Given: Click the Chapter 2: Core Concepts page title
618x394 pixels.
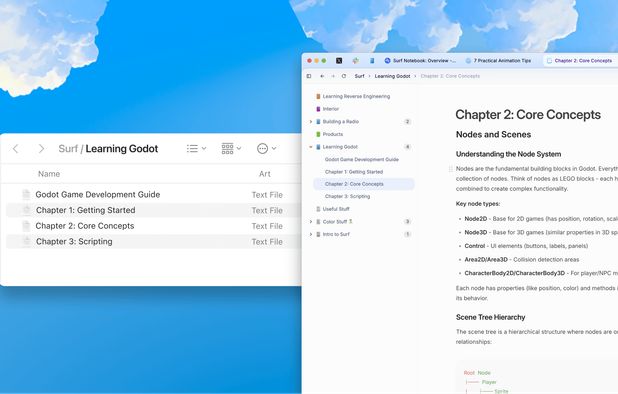Looking at the screenshot, I should (x=528, y=115).
